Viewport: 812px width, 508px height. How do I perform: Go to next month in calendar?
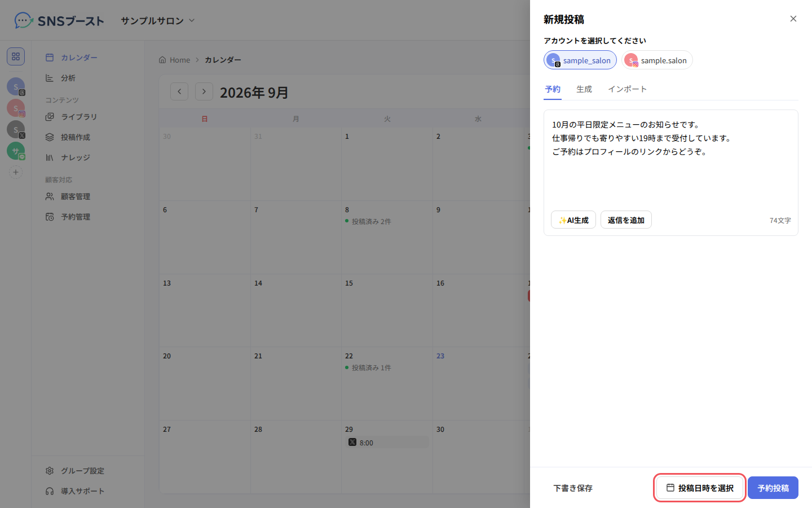coord(204,91)
